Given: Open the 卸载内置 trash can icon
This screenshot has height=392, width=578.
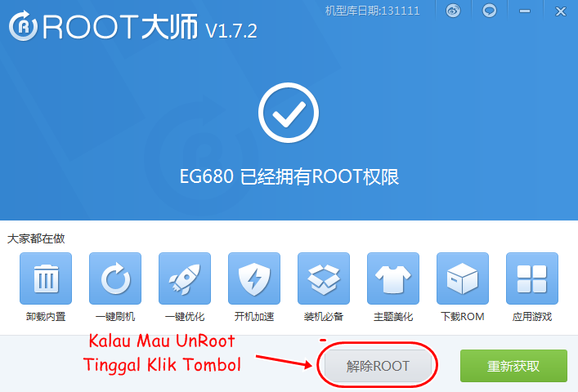Looking at the screenshot, I should click(46, 278).
